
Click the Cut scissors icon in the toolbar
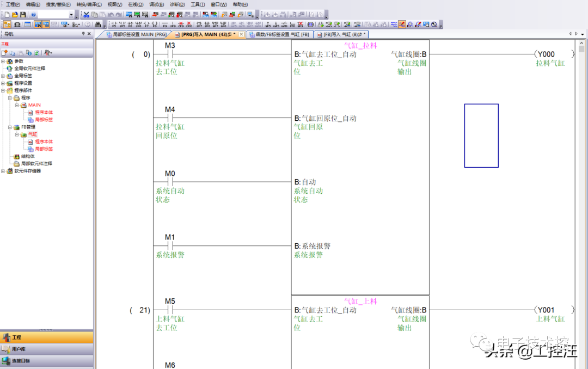click(x=87, y=14)
